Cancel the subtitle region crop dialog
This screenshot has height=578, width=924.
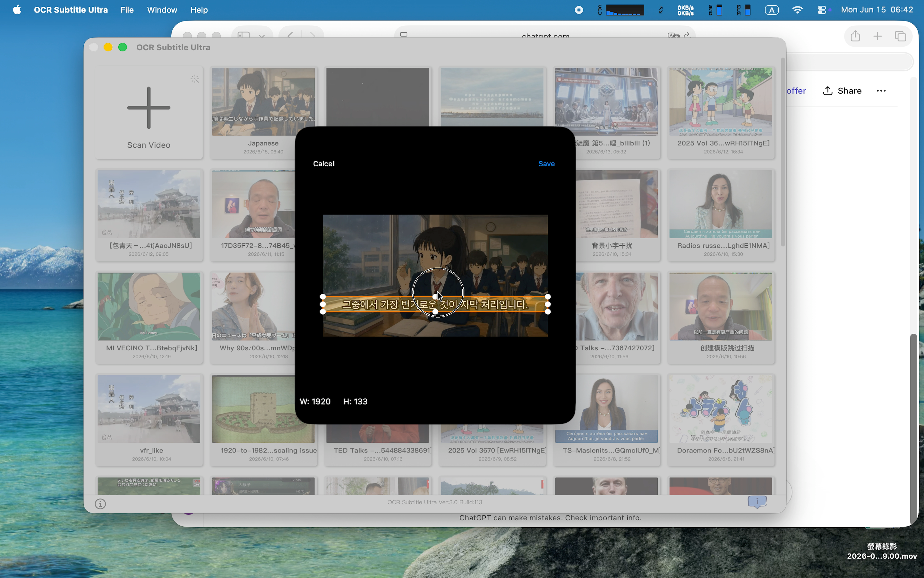tap(323, 164)
